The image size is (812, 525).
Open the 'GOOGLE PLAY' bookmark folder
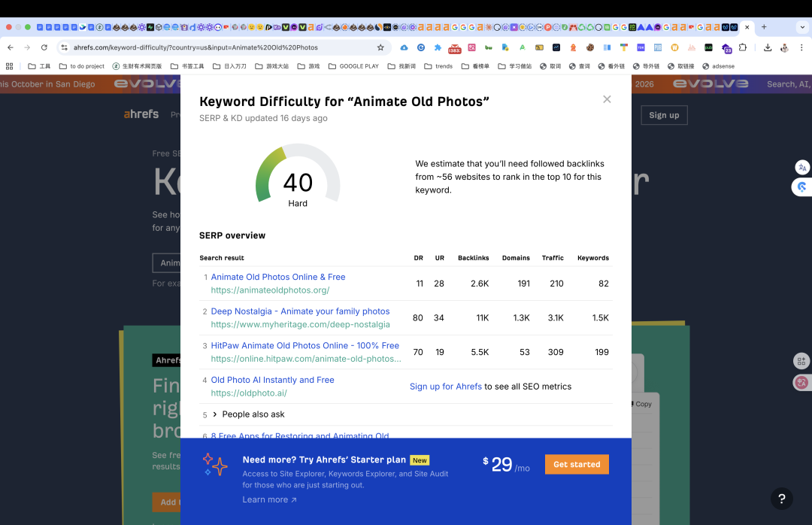[x=353, y=66]
